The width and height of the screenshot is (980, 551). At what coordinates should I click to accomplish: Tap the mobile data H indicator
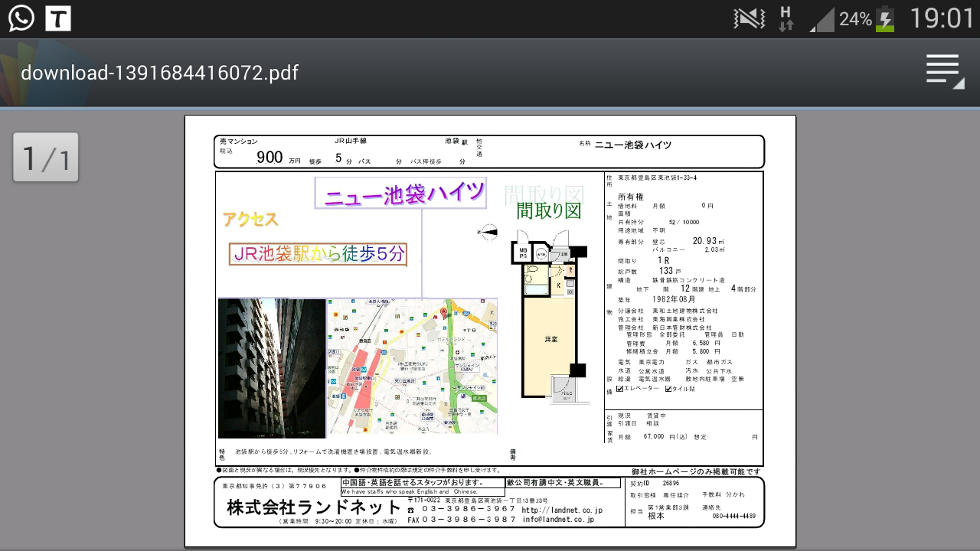click(786, 18)
